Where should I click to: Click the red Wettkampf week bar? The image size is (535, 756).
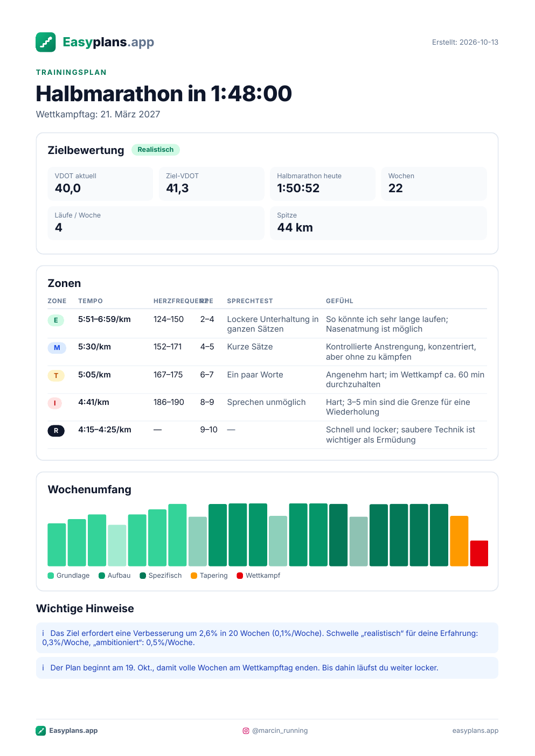(479, 554)
